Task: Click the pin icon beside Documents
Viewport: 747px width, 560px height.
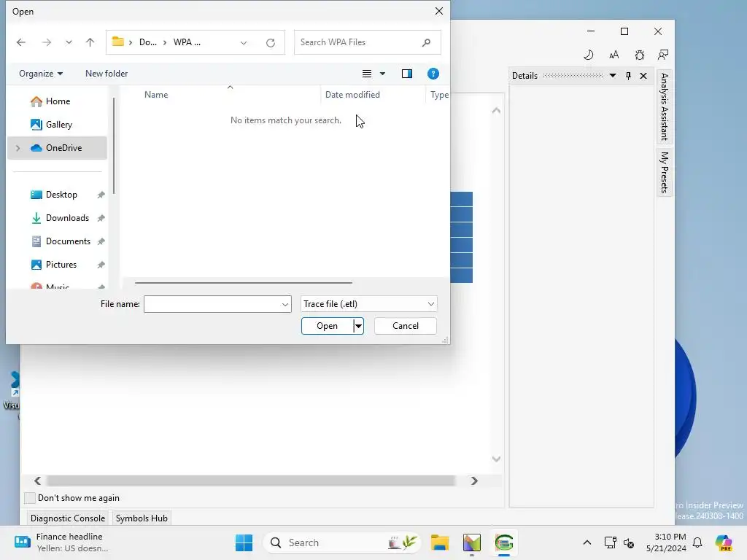Action: tap(101, 241)
